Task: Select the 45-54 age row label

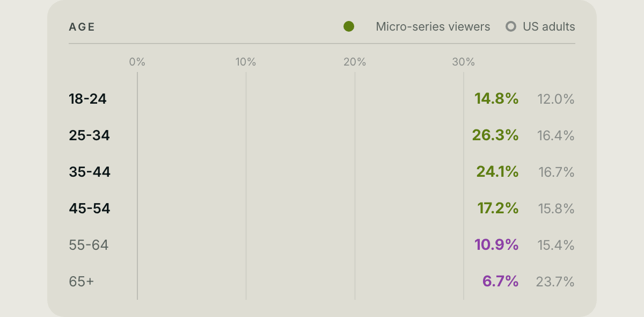Action: tap(90, 208)
